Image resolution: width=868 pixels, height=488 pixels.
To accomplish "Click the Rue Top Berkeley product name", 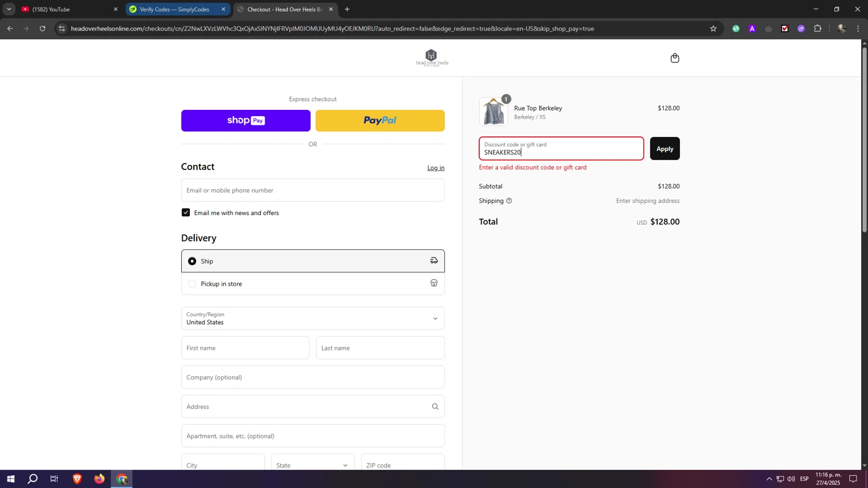I will 538,108.
